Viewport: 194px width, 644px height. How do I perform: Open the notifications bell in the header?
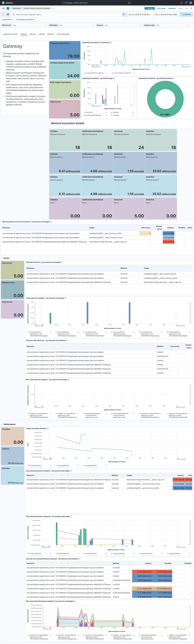point(186,3)
